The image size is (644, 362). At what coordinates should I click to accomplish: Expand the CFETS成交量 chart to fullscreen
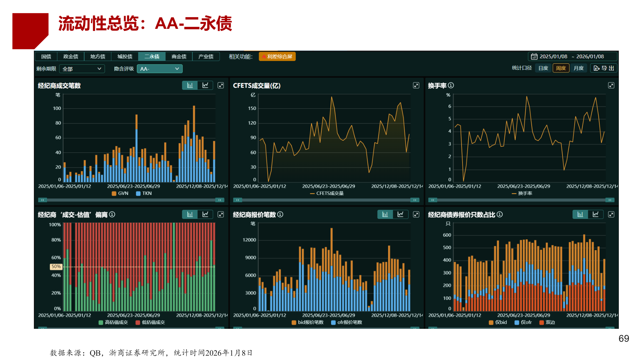pyautogui.click(x=416, y=85)
